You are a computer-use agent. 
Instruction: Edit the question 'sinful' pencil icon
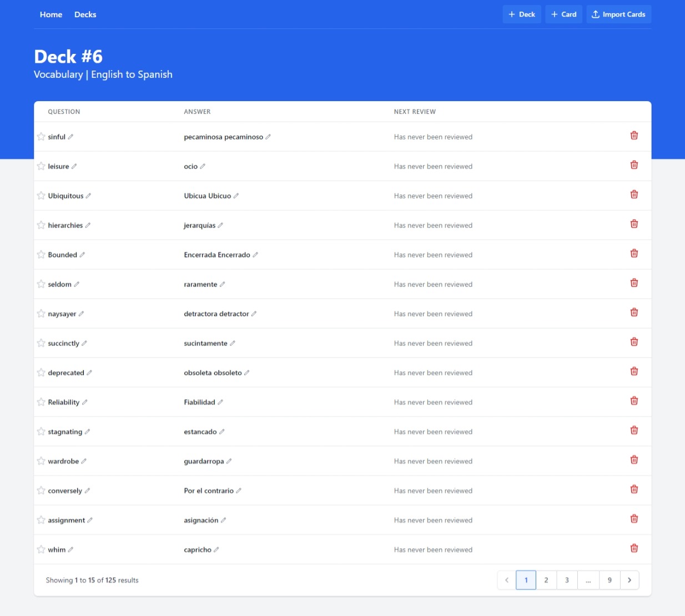pyautogui.click(x=70, y=137)
